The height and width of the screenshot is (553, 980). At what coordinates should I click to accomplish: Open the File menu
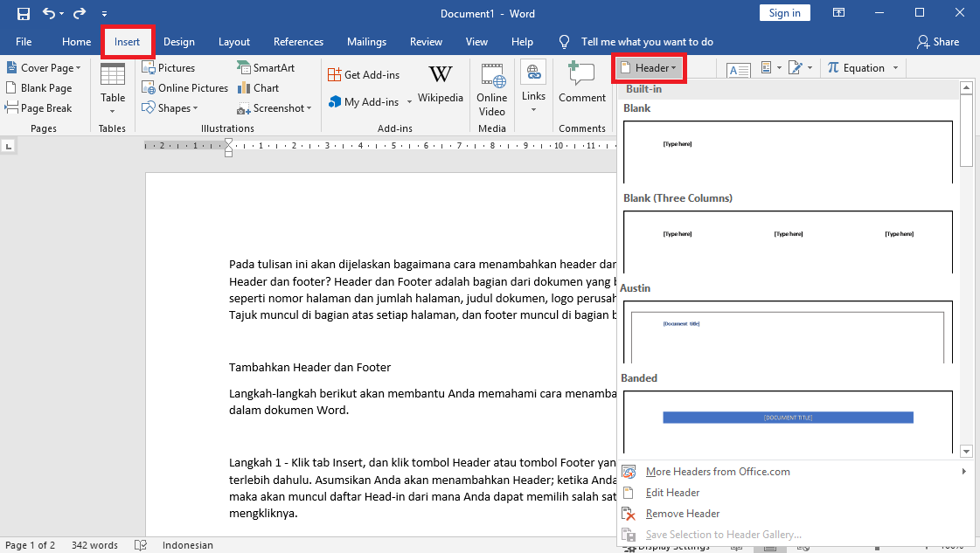tap(24, 42)
